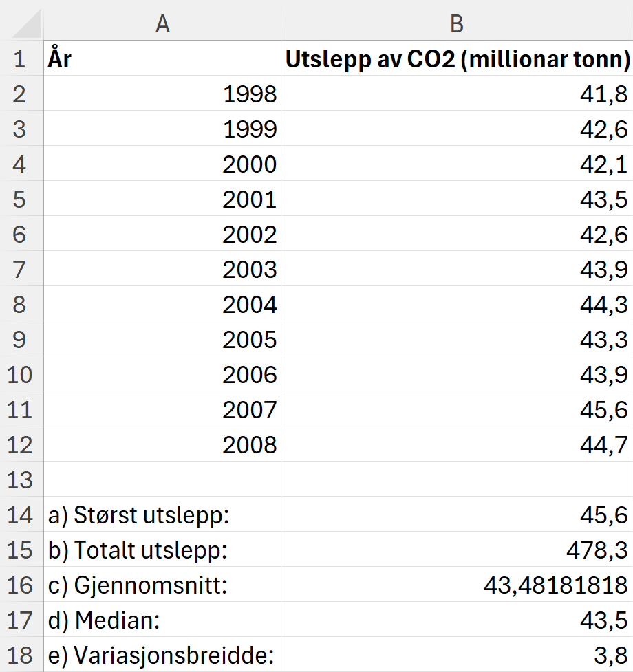Select column B header
The width and height of the screenshot is (633, 672).
[x=456, y=23]
